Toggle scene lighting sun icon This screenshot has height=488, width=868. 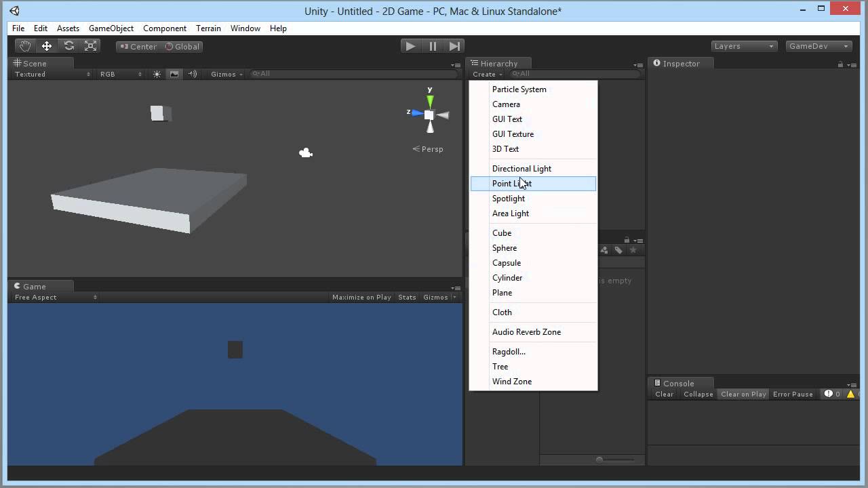pos(157,75)
